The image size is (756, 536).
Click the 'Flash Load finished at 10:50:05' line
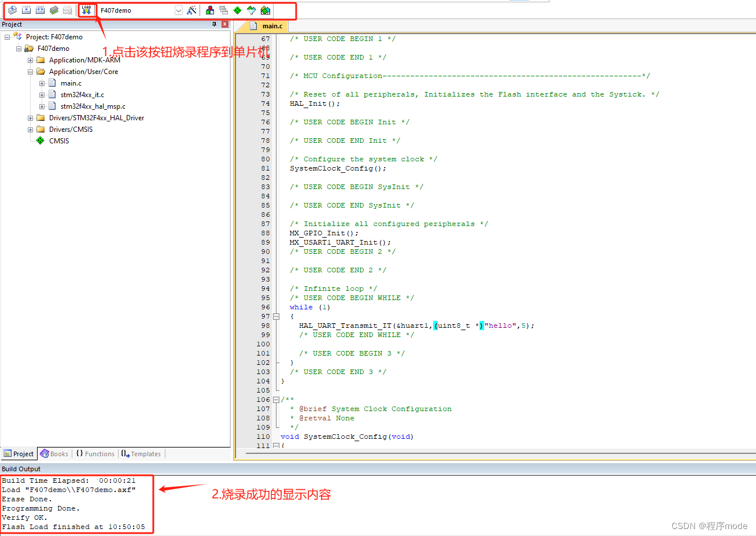pos(73,527)
